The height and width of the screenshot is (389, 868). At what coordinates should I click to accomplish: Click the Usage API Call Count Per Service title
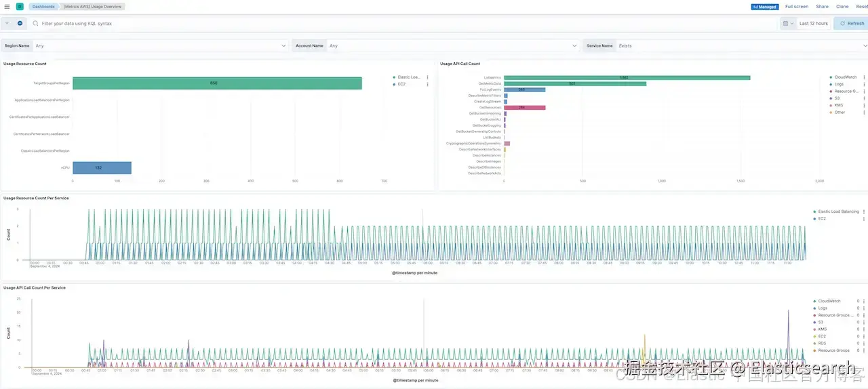[x=35, y=287]
